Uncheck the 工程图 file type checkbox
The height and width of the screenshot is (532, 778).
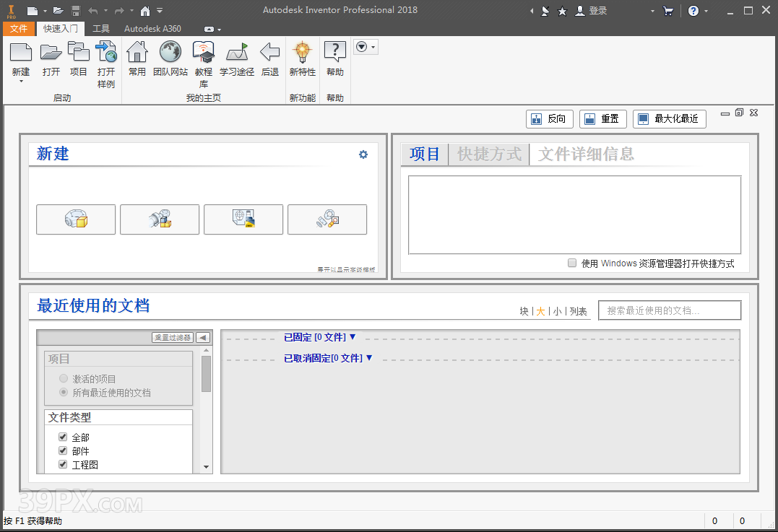click(x=63, y=465)
